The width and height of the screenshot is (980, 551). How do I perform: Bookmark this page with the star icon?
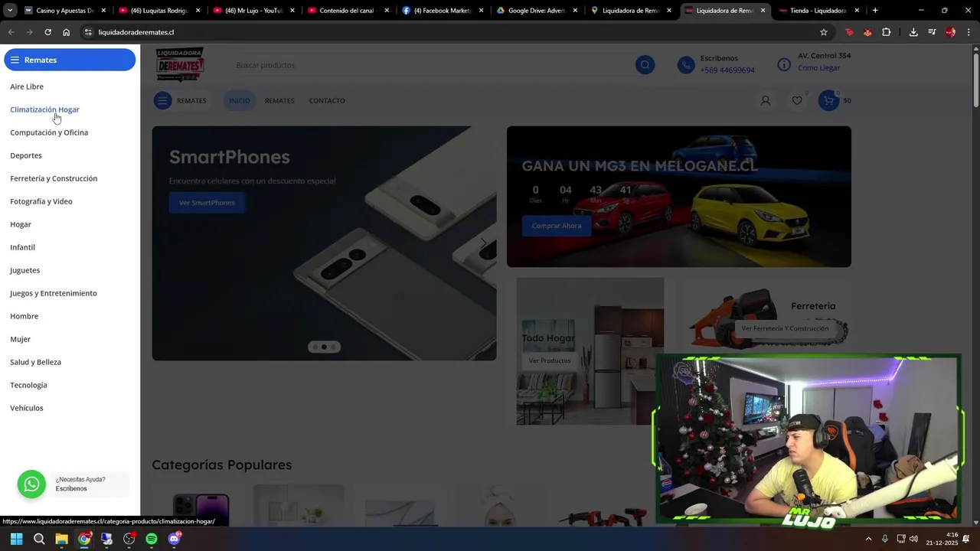[824, 32]
